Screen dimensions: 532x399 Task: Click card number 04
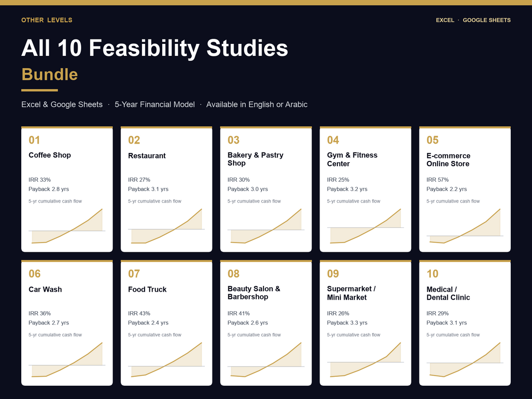333,140
